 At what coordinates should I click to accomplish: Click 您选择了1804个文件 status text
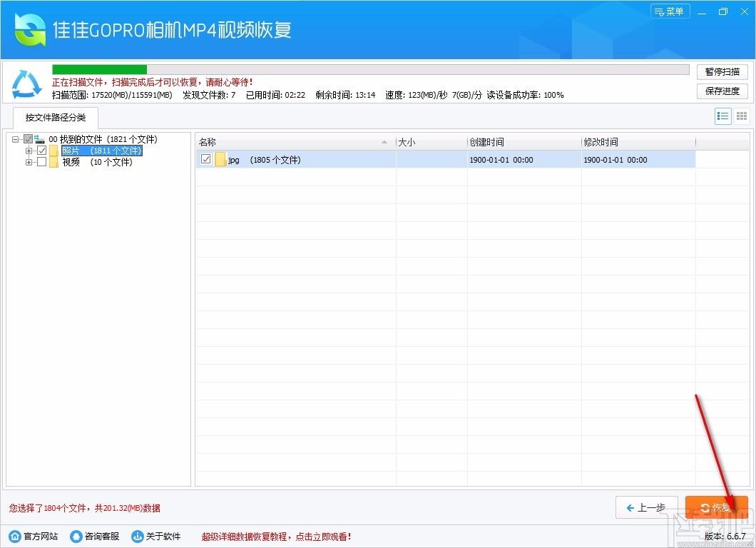click(84, 508)
